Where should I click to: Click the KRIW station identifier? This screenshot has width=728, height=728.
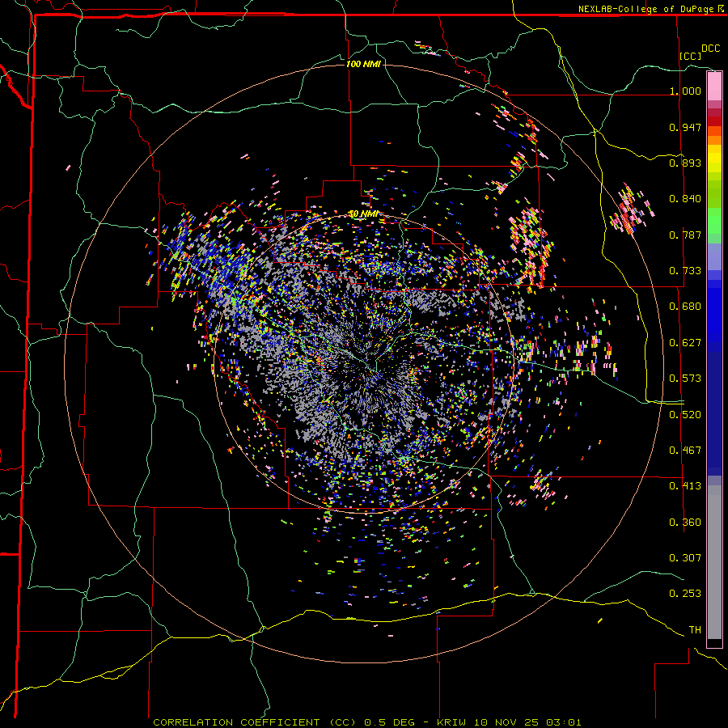coord(451,722)
